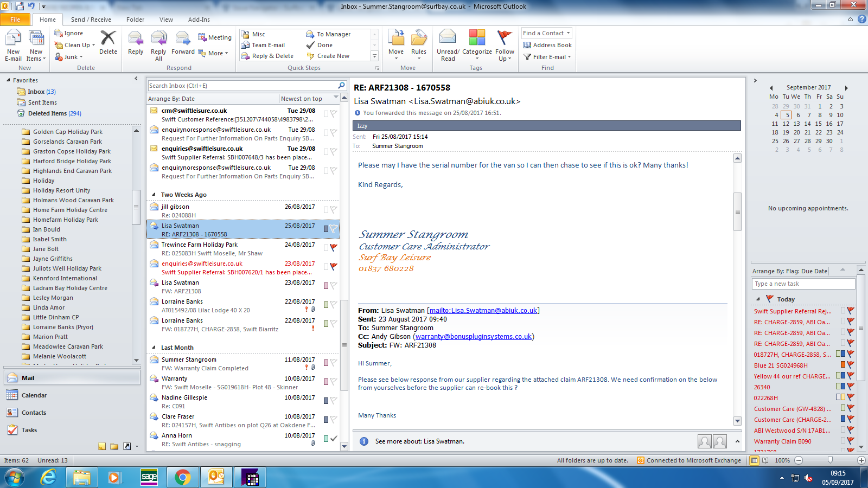
Task: Open the Outlook Help button
Action: pyautogui.click(x=861, y=19)
